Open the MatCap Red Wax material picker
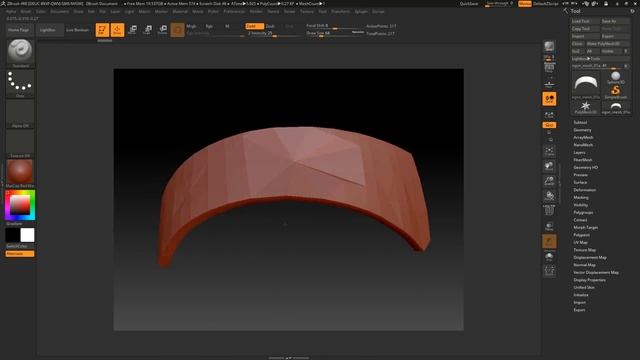This screenshot has height=360, width=640. pos(20,173)
